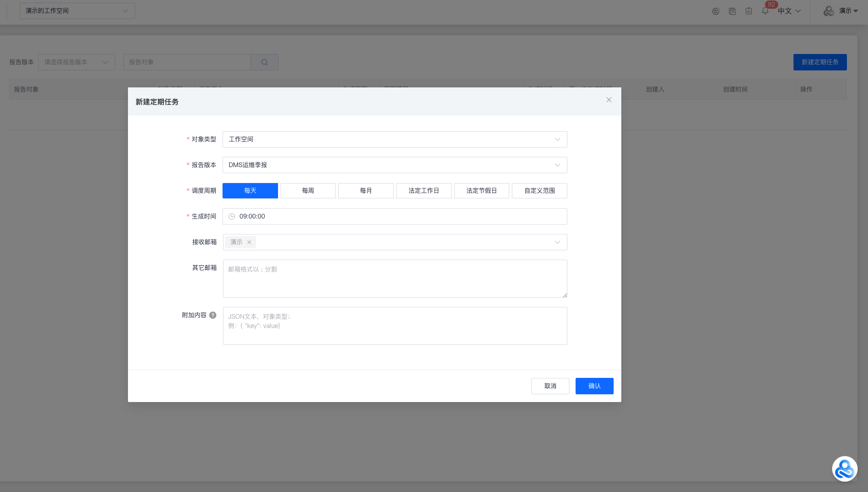Open the 报告版本 DMS运维季报 dropdown
This screenshot has height=492, width=868.
click(395, 165)
